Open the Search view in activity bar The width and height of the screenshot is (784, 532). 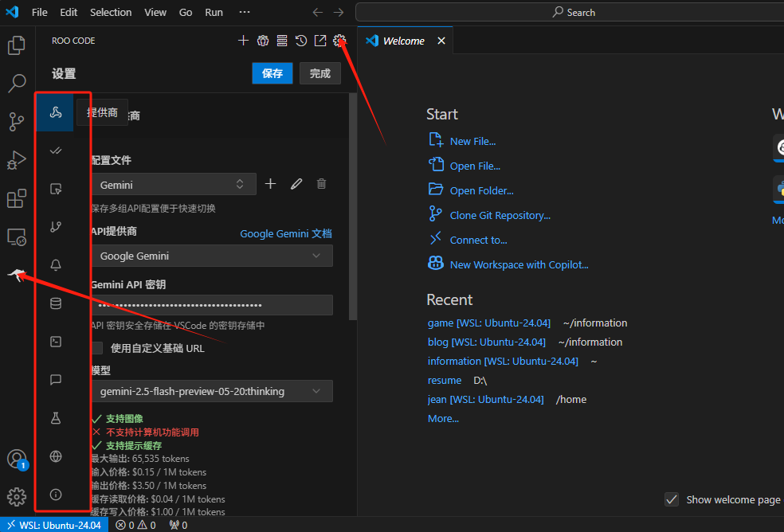click(17, 84)
